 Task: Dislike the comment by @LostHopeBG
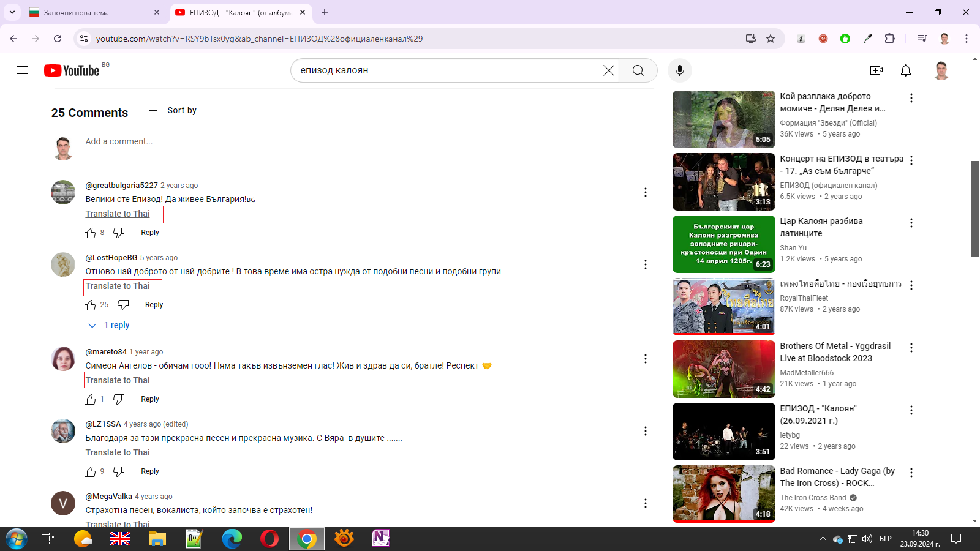(x=123, y=305)
